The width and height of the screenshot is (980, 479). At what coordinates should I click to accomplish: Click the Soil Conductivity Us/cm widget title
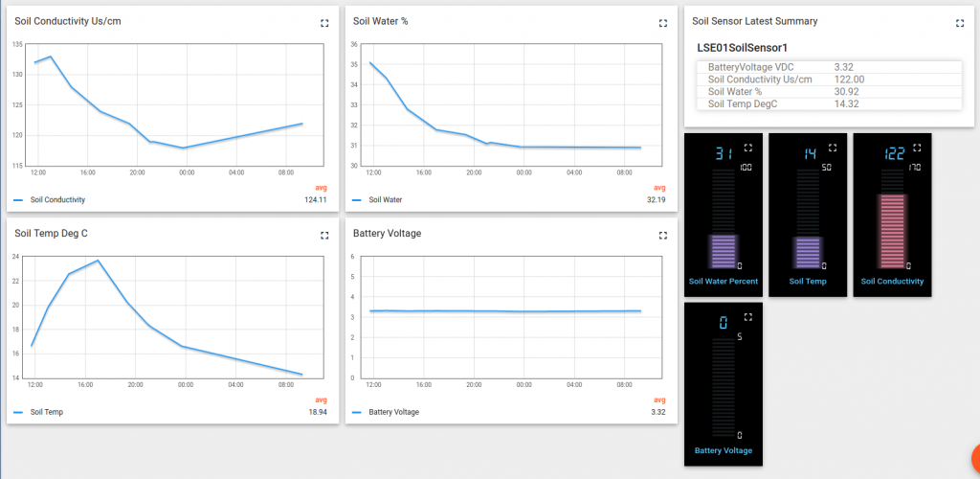(x=68, y=21)
